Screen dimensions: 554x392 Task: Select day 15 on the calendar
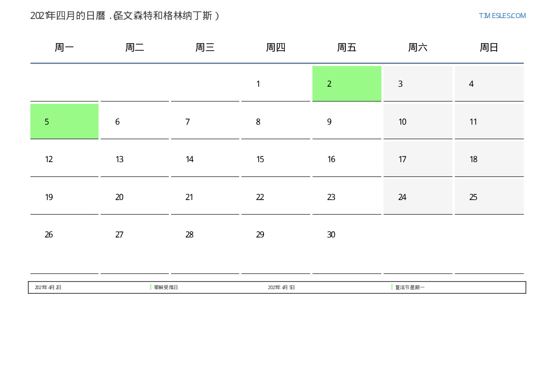point(276,159)
